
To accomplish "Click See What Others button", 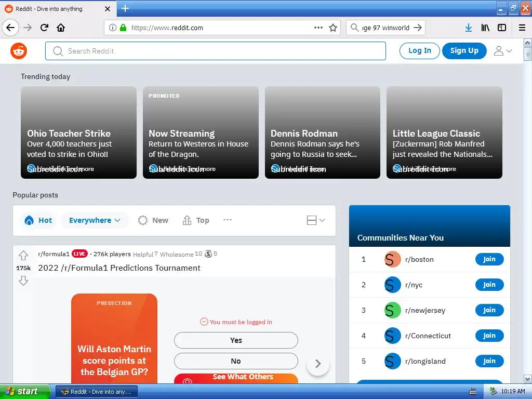I will [x=236, y=378].
